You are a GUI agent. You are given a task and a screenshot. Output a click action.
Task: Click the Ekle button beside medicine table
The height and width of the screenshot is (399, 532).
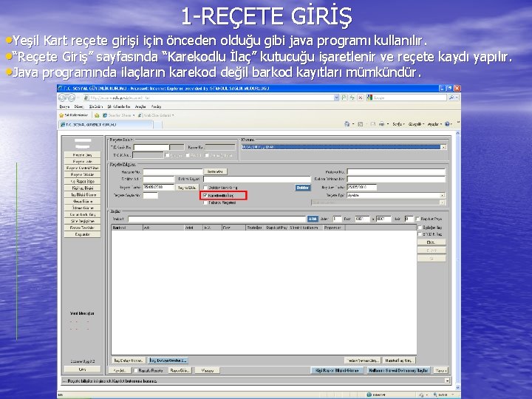(432, 242)
